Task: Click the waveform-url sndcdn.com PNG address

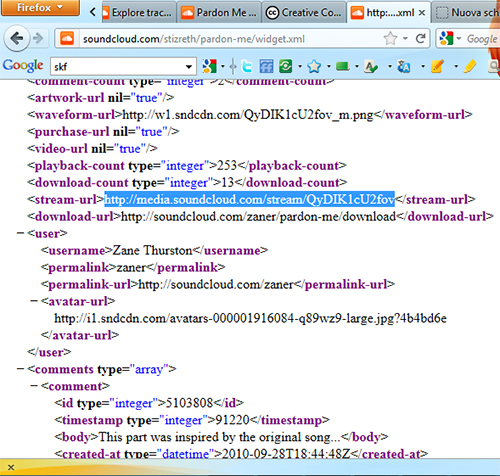Action: [248, 115]
